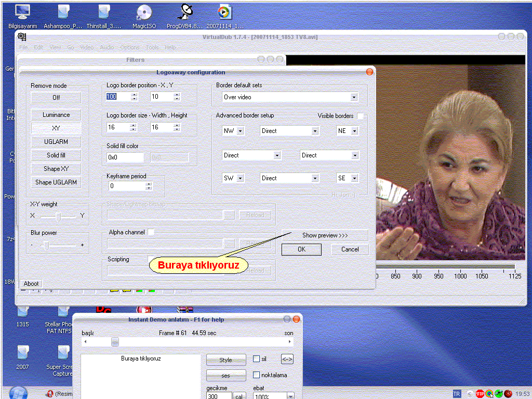Set remove mode to Off
The width and height of the screenshot is (532, 399).
pos(56,98)
